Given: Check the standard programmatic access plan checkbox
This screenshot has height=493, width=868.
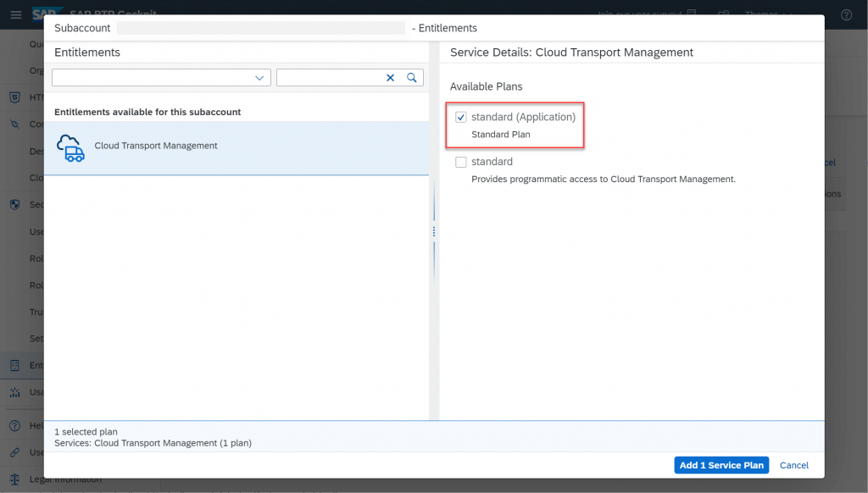Looking at the screenshot, I should tap(460, 162).
